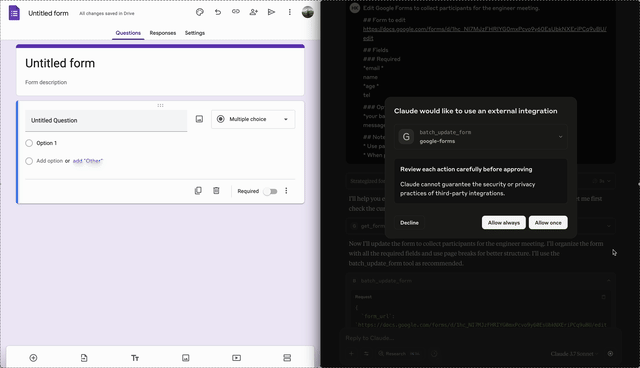Switch to the Responses tab

(x=162, y=33)
